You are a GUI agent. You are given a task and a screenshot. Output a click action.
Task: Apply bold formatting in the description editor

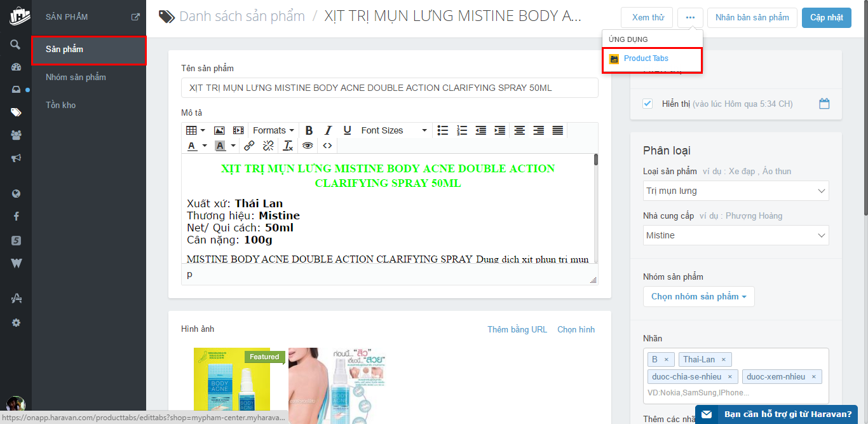tap(309, 130)
